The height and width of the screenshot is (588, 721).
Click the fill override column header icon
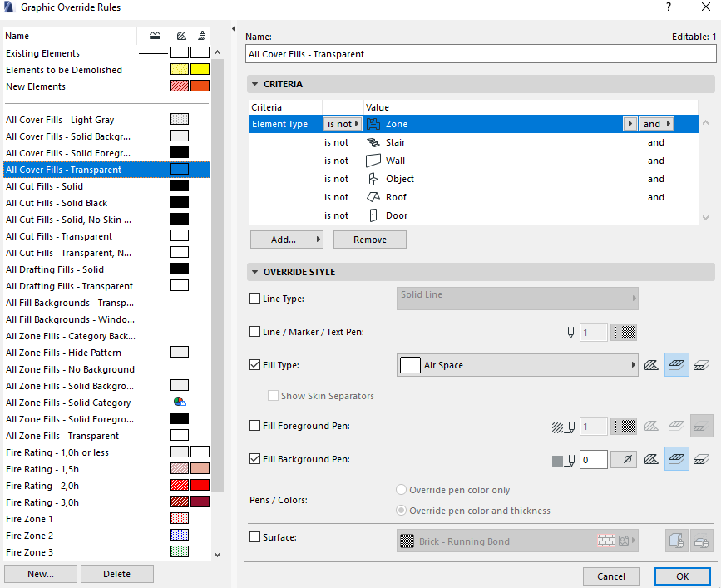[181, 36]
